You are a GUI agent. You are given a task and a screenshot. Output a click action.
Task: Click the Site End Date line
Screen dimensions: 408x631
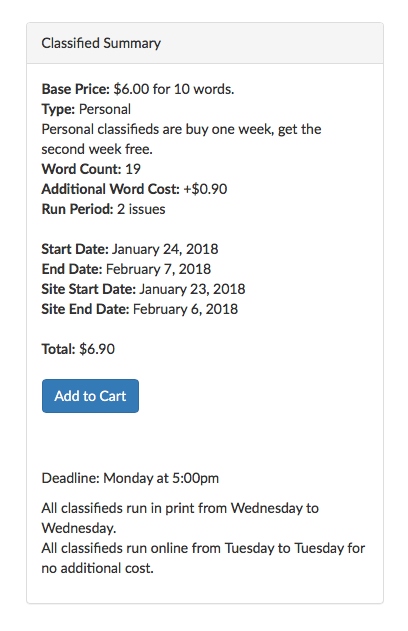140,309
